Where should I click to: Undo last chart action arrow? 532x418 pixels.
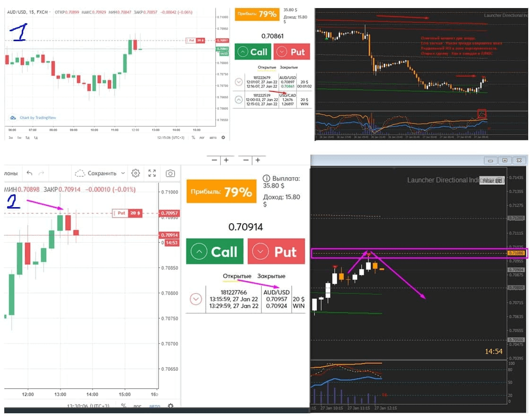[x=30, y=173]
